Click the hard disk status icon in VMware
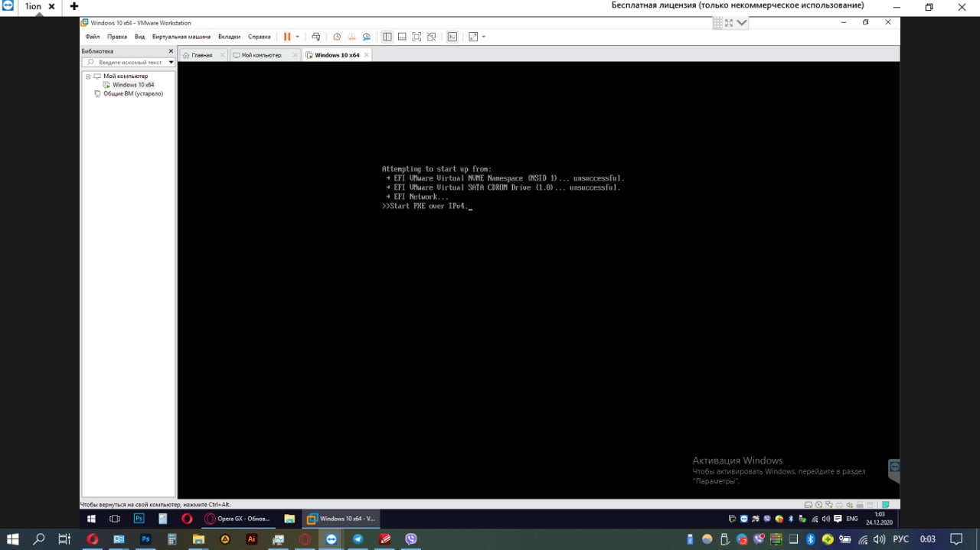The width and height of the screenshot is (980, 550). click(808, 505)
